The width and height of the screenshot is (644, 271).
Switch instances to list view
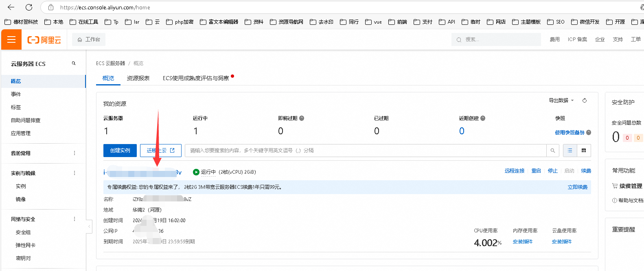click(570, 151)
